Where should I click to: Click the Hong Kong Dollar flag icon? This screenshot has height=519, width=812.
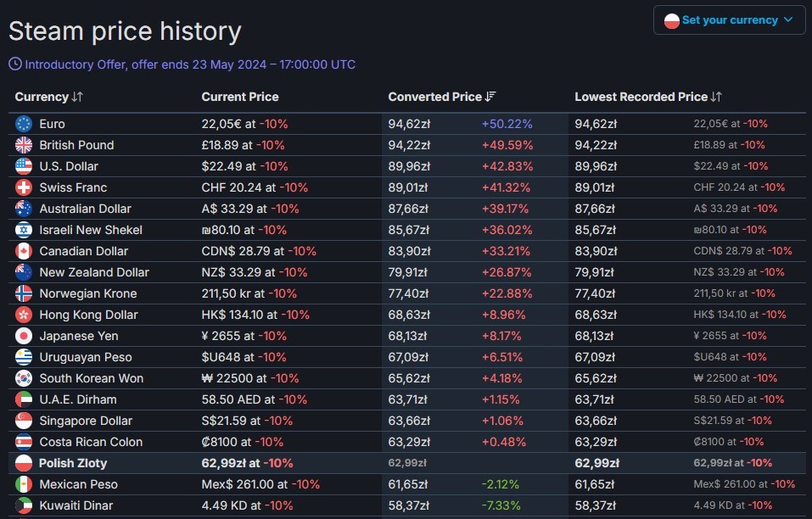23,315
